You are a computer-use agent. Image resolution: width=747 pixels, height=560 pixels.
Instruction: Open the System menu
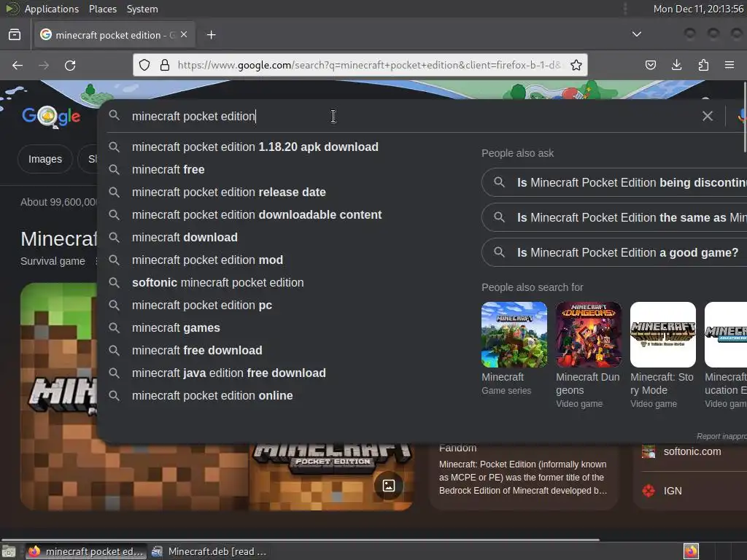[142, 9]
